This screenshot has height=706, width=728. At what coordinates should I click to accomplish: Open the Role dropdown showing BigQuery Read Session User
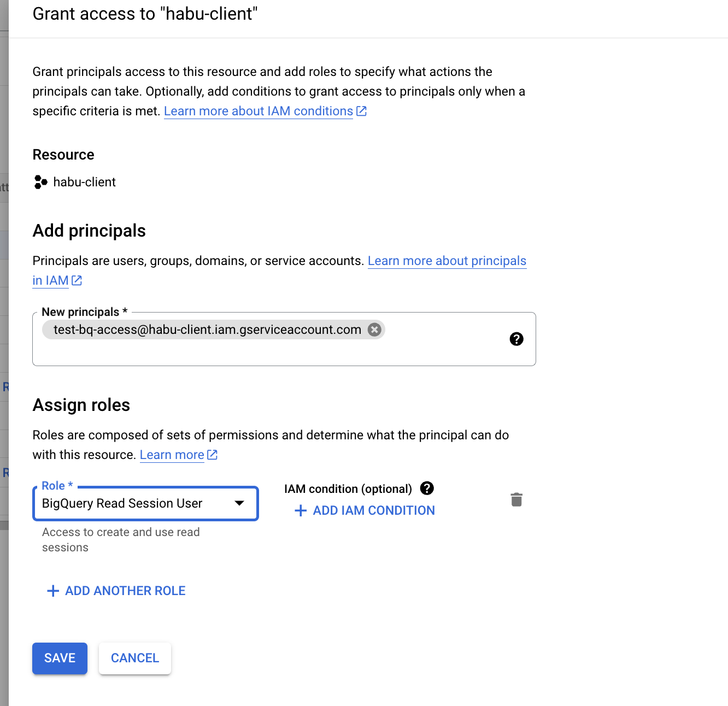[145, 503]
